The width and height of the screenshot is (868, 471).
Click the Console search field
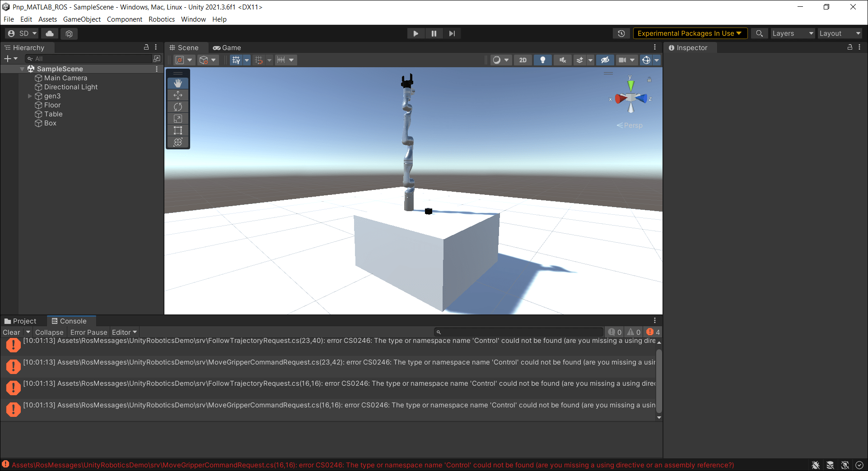(x=519, y=332)
